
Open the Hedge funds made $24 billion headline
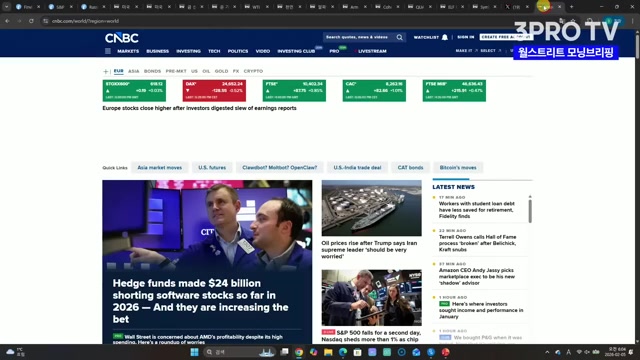click(200, 301)
